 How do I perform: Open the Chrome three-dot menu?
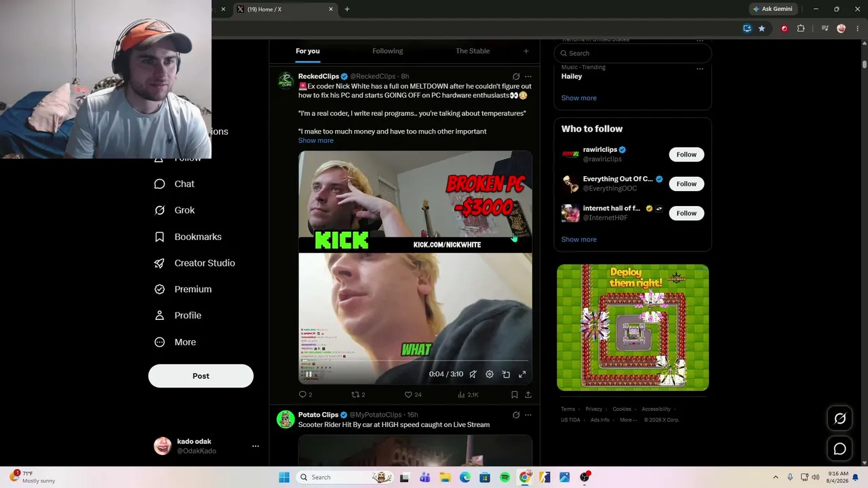[857, 28]
